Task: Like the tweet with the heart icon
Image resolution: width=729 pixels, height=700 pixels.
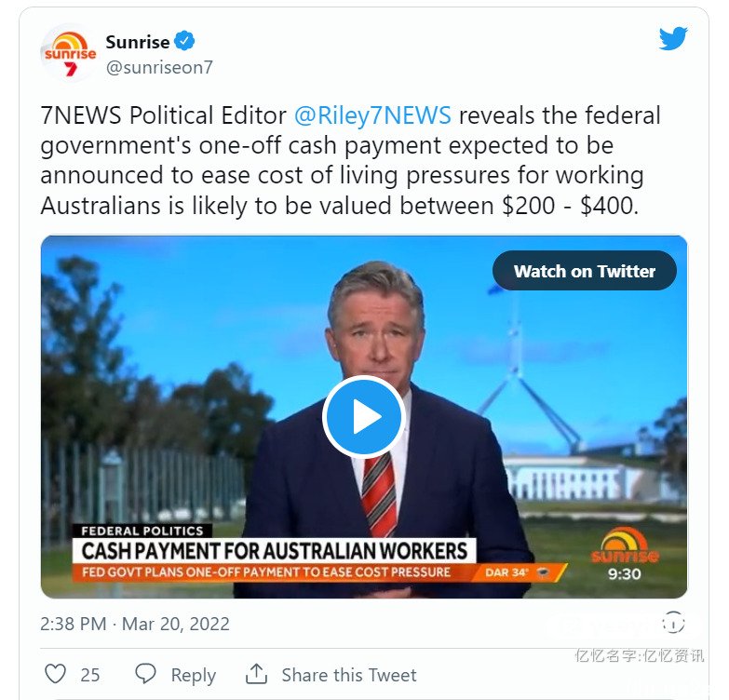Action: tap(55, 674)
